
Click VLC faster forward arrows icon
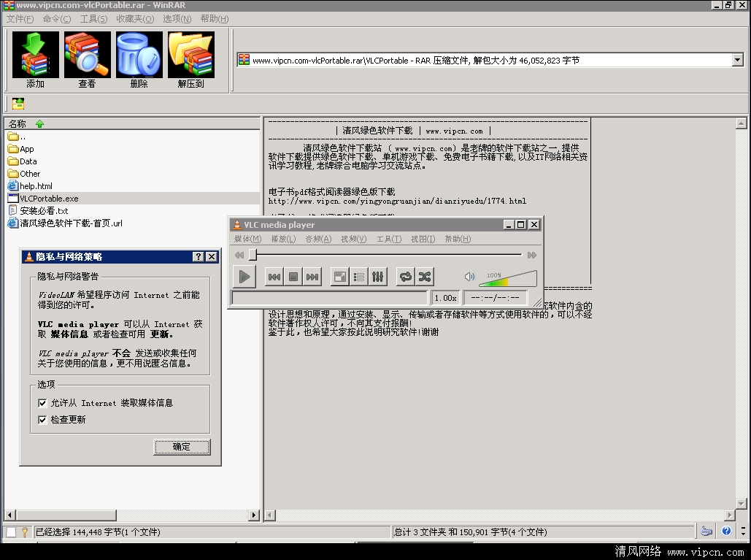(531, 256)
